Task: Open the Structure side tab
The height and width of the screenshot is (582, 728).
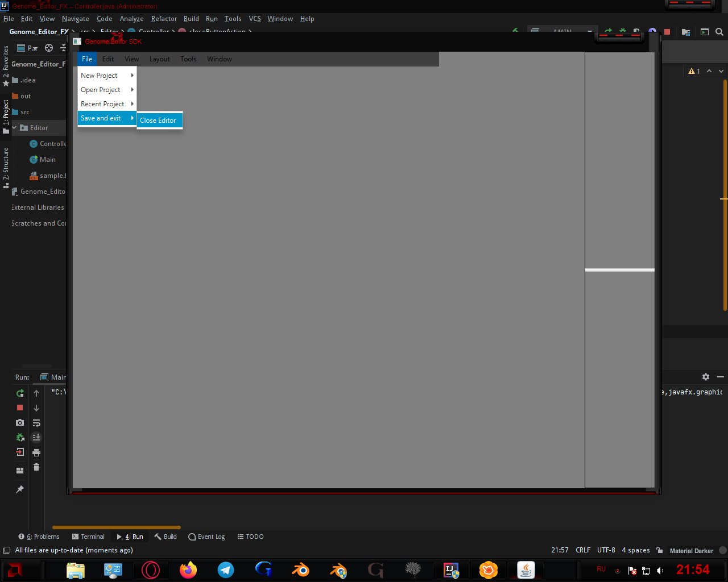Action: pos(6,167)
